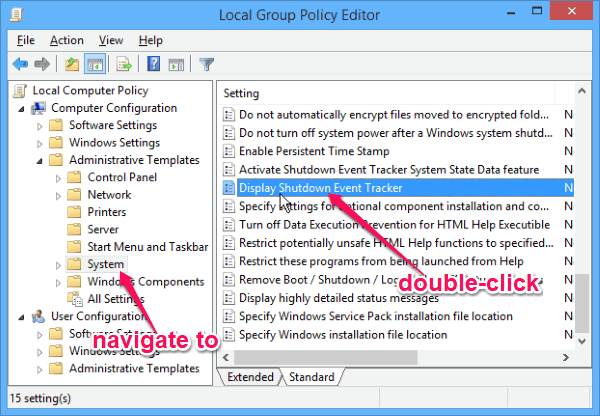
Task: Select Restrict these programs from being launched setting
Action: pos(381,261)
